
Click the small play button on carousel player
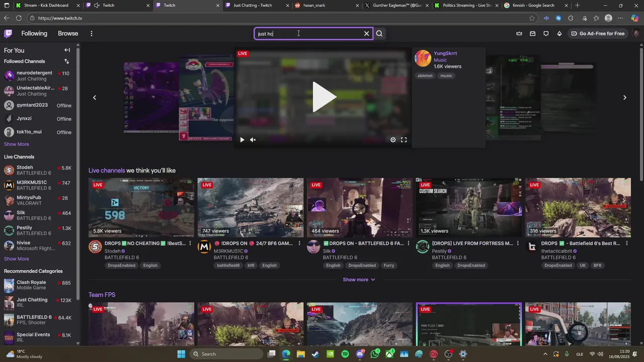coord(242,140)
